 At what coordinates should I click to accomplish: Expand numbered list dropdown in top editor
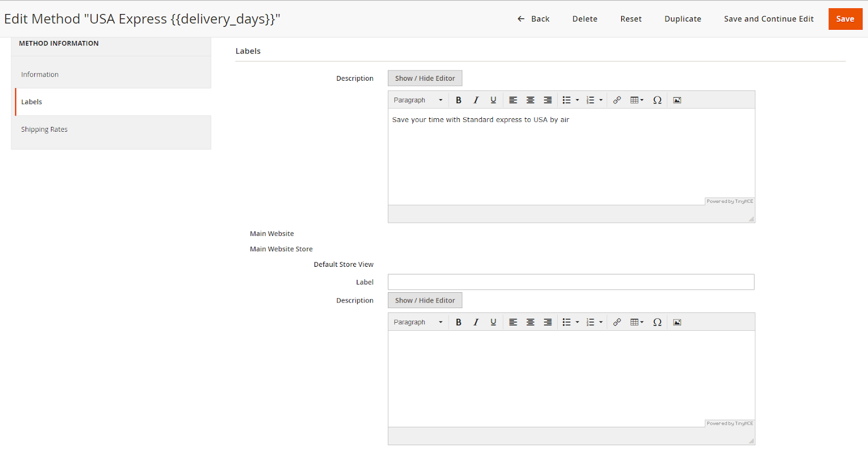601,100
